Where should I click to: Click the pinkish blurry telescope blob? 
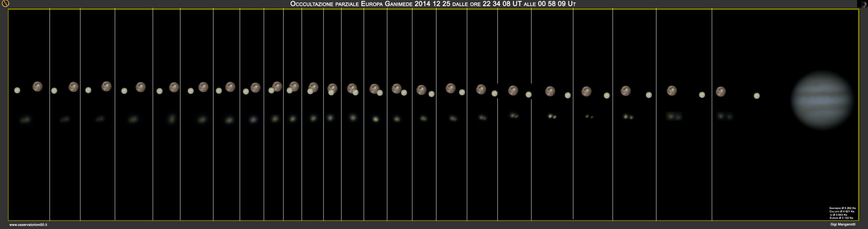(x=253, y=119)
